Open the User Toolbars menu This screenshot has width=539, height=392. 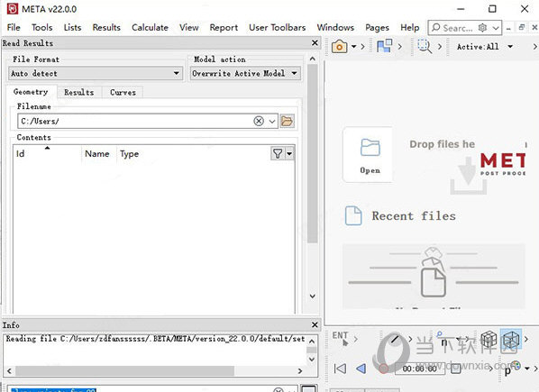[x=277, y=27]
